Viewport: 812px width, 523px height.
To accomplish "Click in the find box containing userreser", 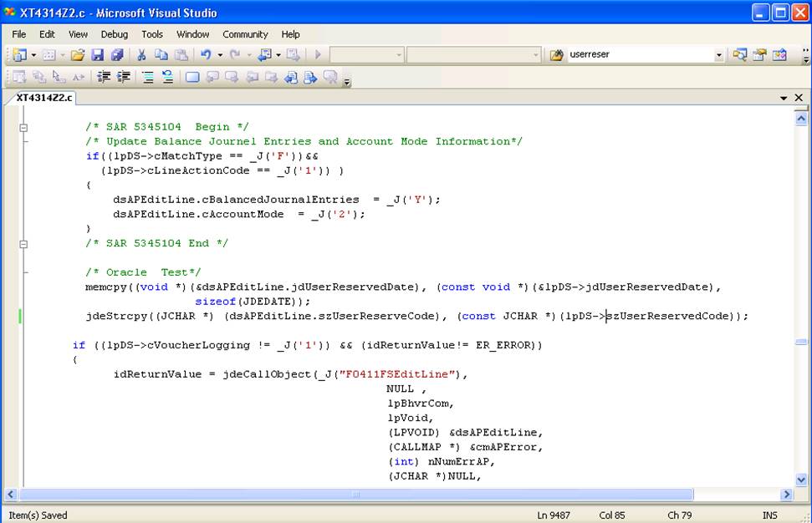I will (x=640, y=54).
